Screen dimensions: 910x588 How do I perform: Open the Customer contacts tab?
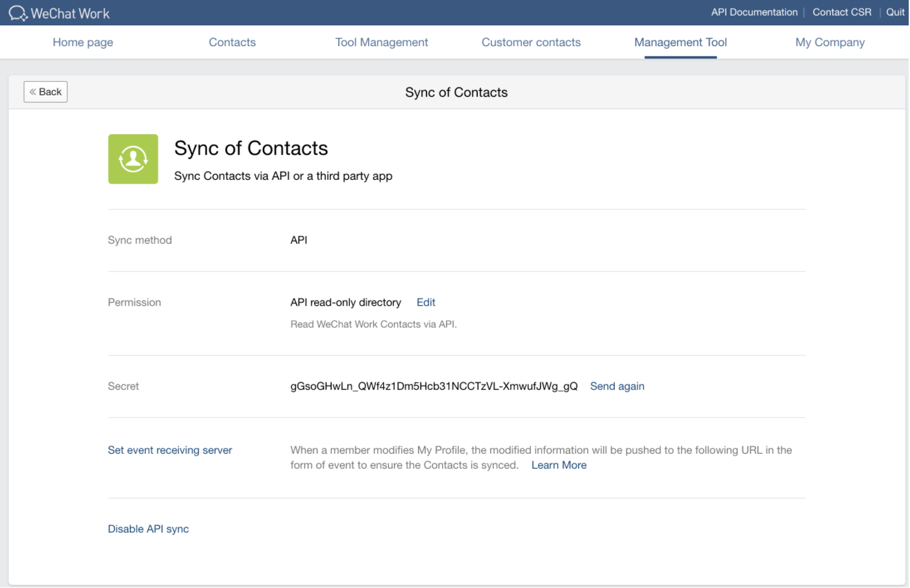tap(531, 42)
